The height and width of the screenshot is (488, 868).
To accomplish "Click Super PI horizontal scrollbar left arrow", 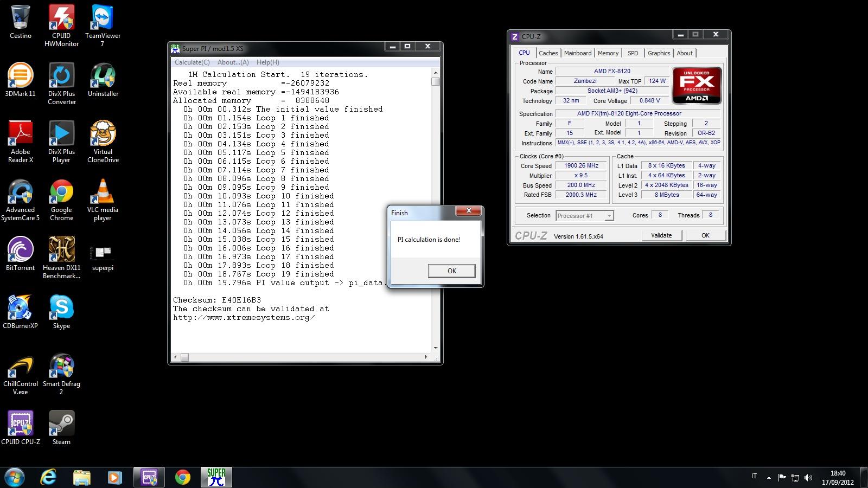I will [x=175, y=357].
